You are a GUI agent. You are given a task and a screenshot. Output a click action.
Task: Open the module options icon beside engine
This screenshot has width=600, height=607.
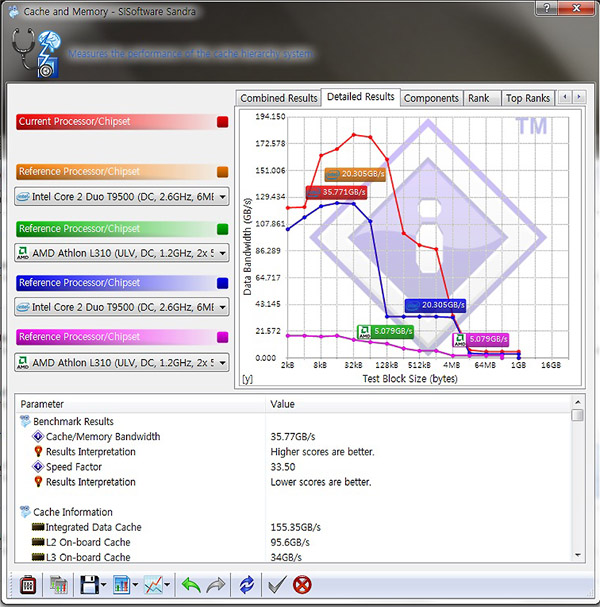tap(58, 585)
